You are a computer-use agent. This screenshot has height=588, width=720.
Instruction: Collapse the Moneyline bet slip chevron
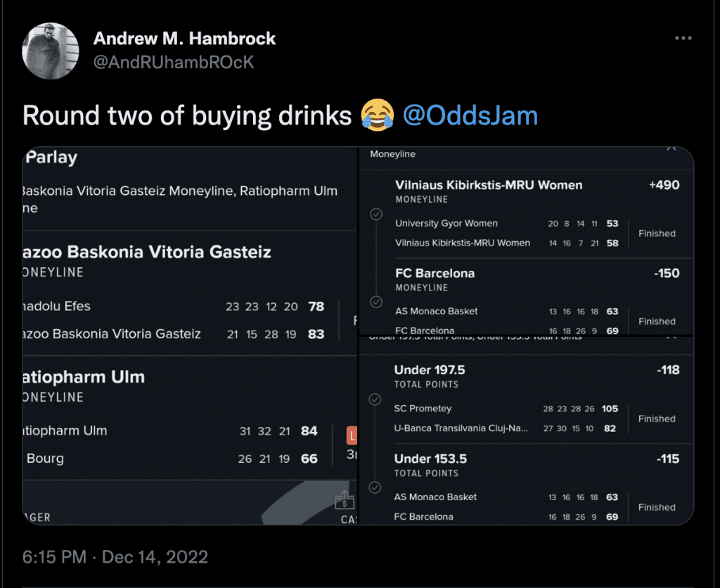tap(671, 149)
